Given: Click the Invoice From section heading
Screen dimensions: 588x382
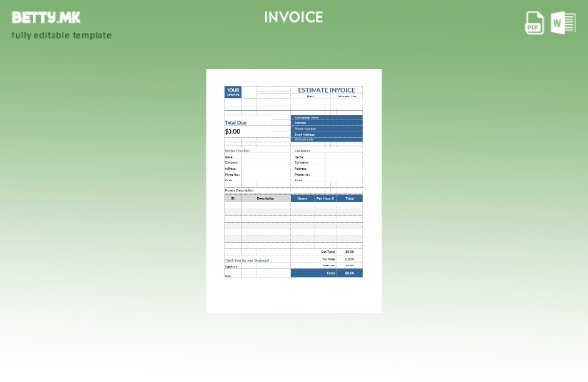Looking at the screenshot, I should click(236, 150).
